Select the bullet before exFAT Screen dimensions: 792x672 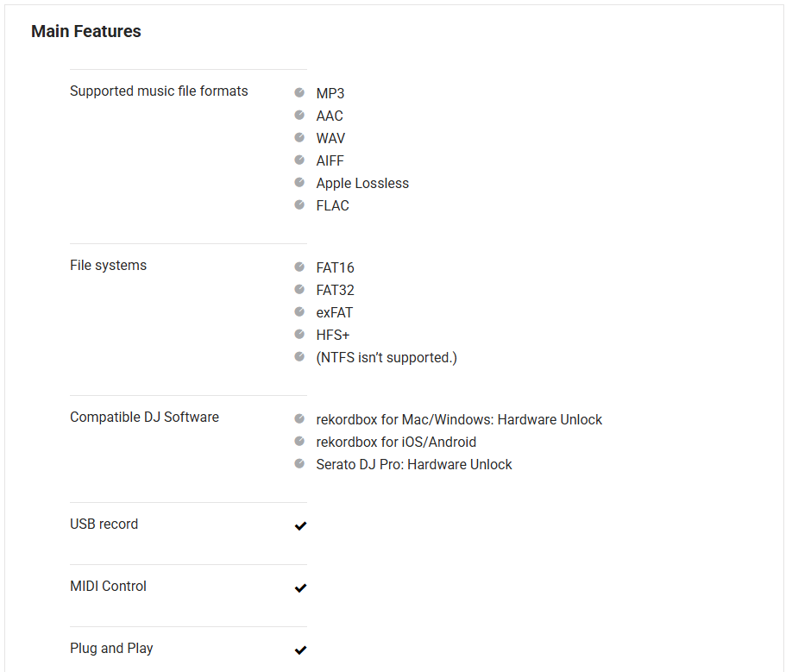pos(299,312)
